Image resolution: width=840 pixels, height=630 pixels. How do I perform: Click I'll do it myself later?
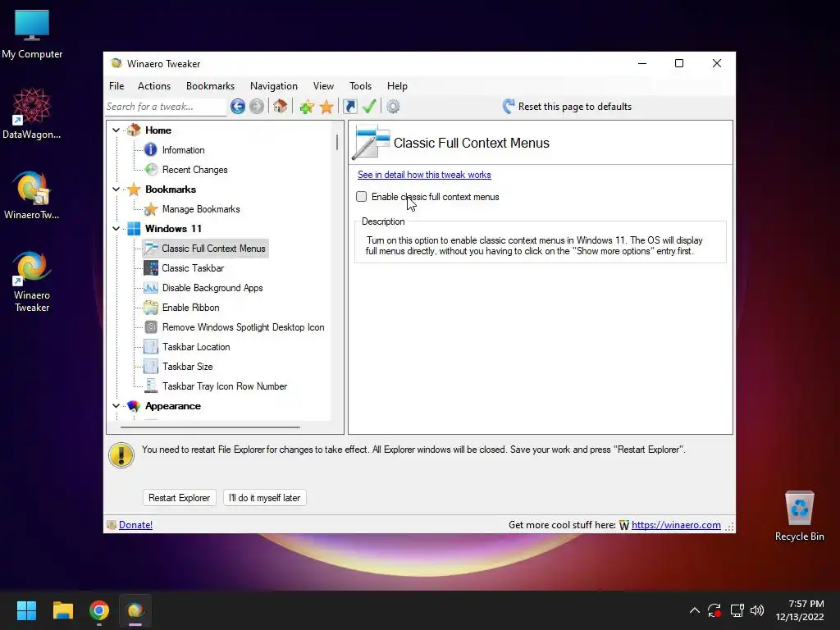[265, 498]
